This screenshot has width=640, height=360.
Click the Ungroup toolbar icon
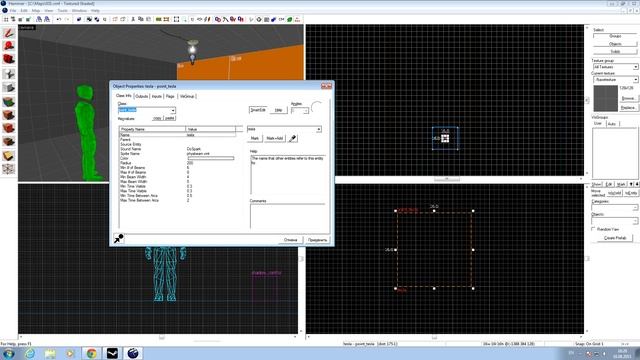(x=97, y=19)
